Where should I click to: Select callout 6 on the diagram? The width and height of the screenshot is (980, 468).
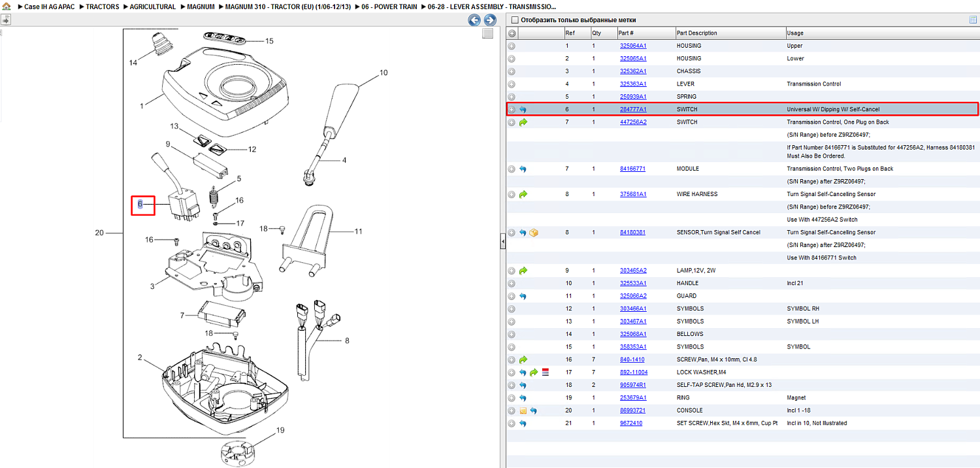pos(140,205)
